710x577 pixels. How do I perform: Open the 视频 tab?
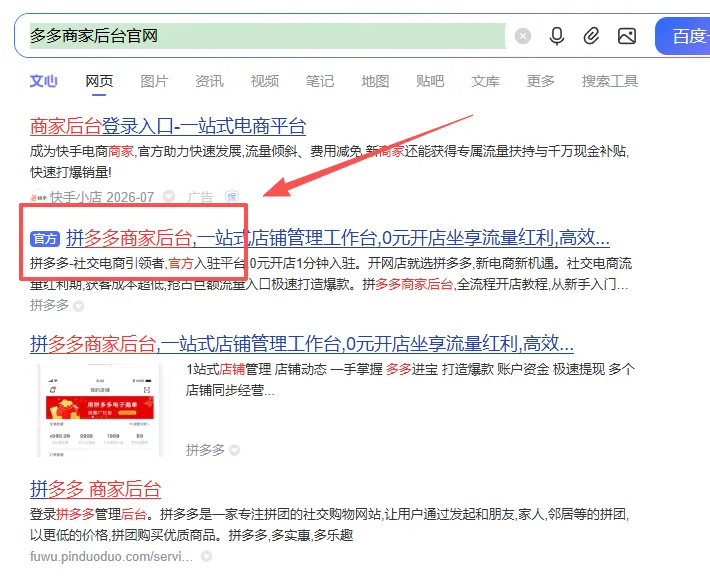[x=265, y=81]
